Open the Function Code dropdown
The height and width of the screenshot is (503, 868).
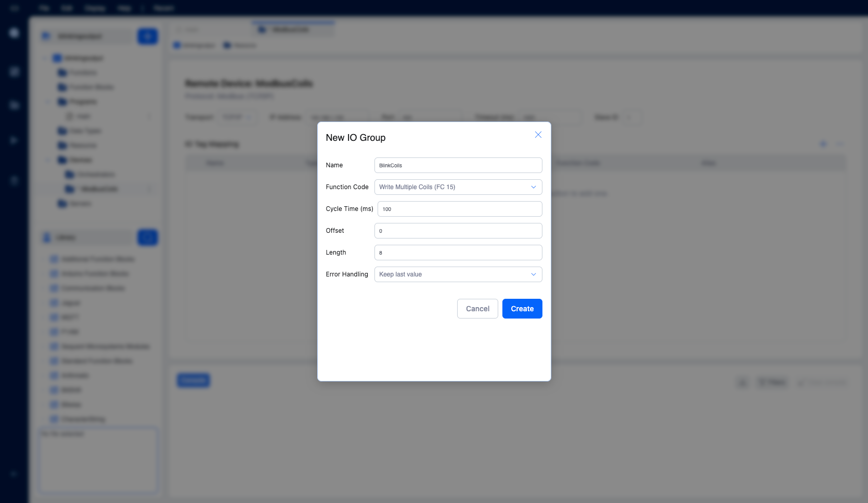(458, 187)
